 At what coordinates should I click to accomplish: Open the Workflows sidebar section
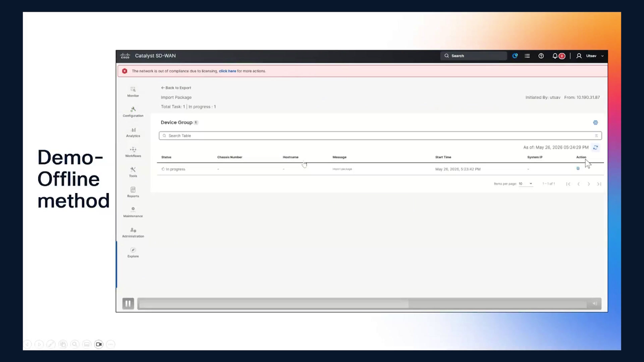(133, 152)
